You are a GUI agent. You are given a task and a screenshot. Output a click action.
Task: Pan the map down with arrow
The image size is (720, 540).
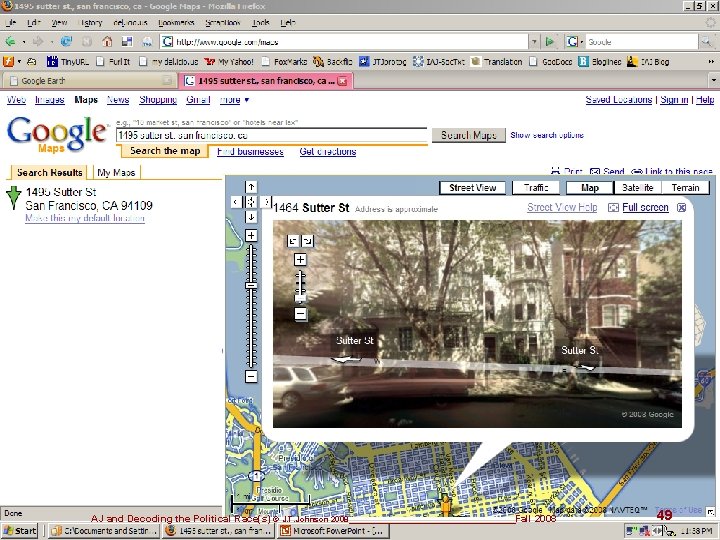251,217
